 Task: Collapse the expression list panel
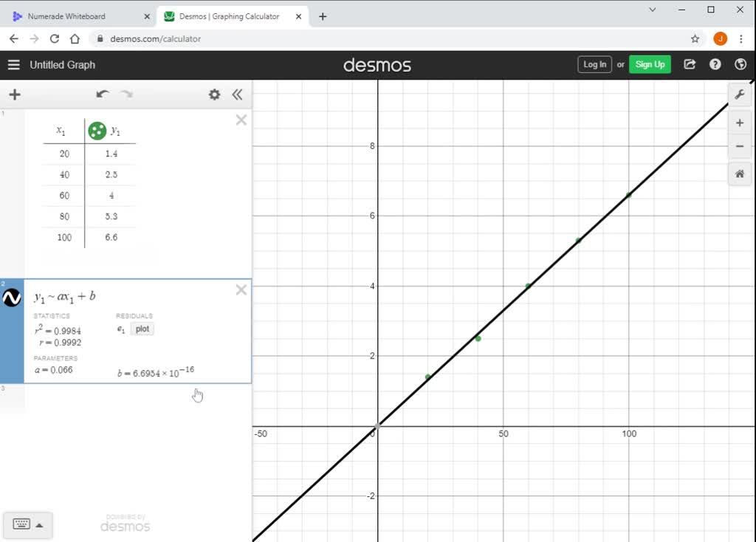[x=237, y=95]
